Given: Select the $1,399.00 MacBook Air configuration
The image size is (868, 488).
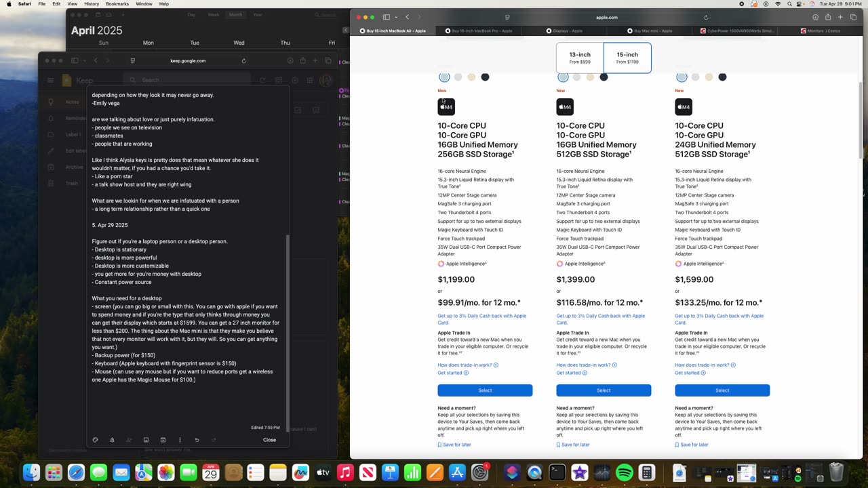Looking at the screenshot, I should 604,390.
